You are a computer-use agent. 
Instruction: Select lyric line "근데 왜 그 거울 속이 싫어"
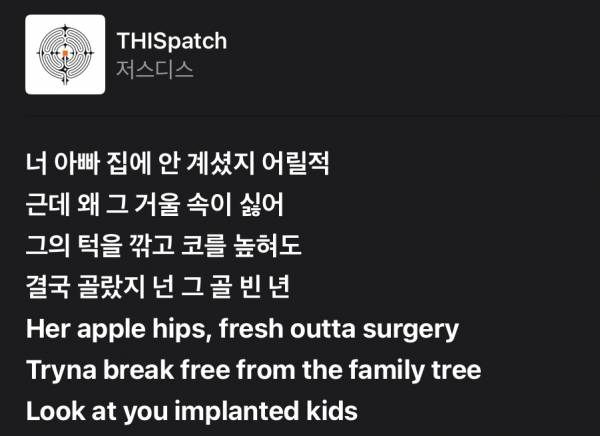pyautogui.click(x=155, y=203)
